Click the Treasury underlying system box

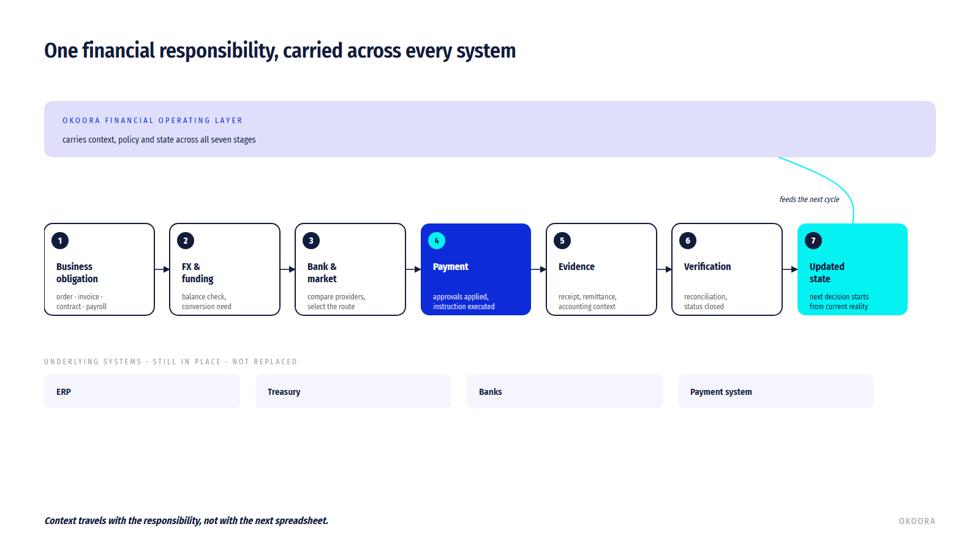(x=353, y=391)
